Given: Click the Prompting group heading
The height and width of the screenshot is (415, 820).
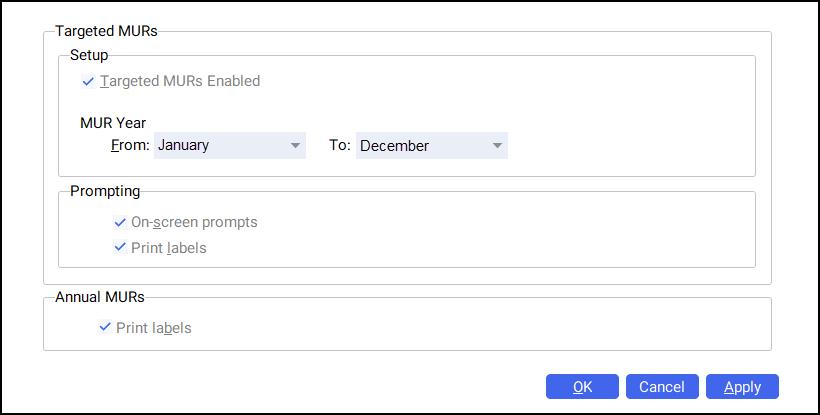Looking at the screenshot, I should tap(105, 190).
